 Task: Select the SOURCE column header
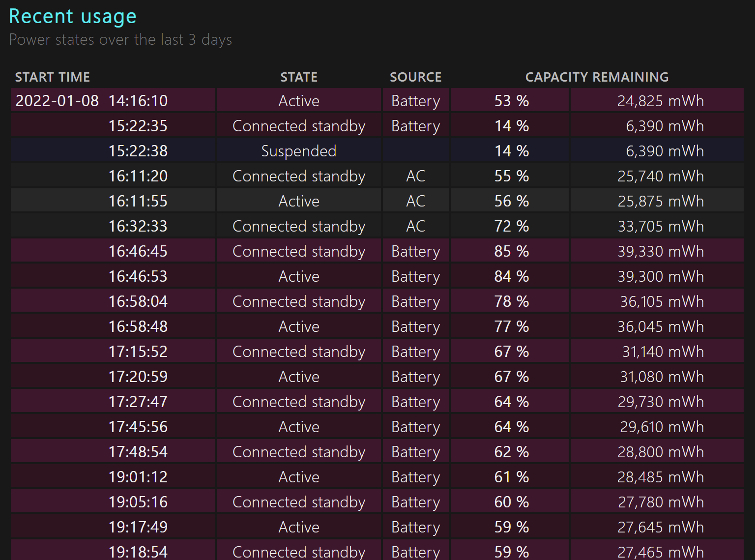[416, 77]
